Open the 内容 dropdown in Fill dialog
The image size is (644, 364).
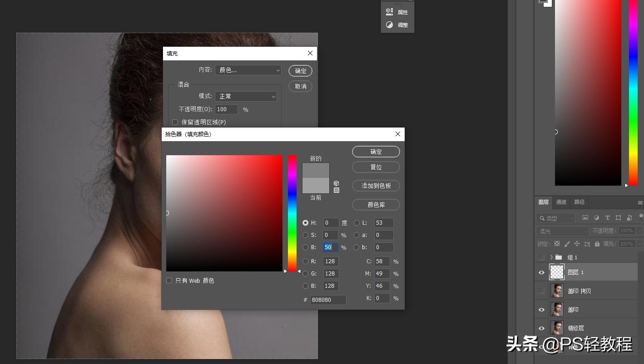pos(248,70)
